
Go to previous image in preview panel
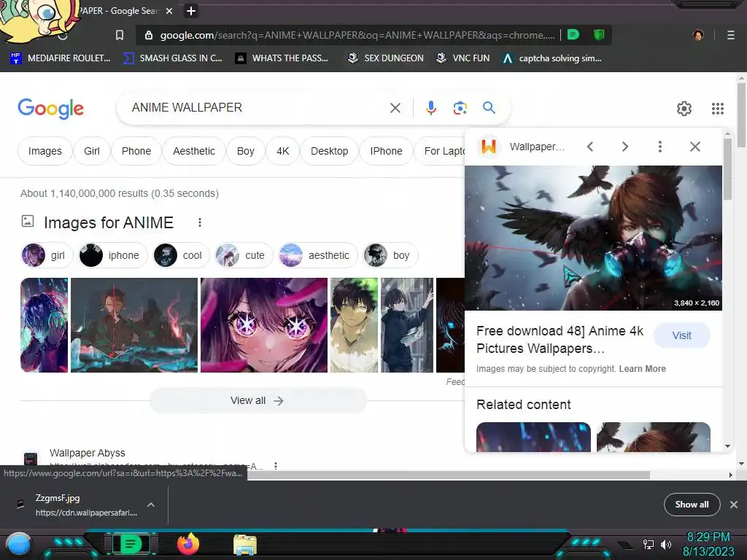[x=589, y=147]
